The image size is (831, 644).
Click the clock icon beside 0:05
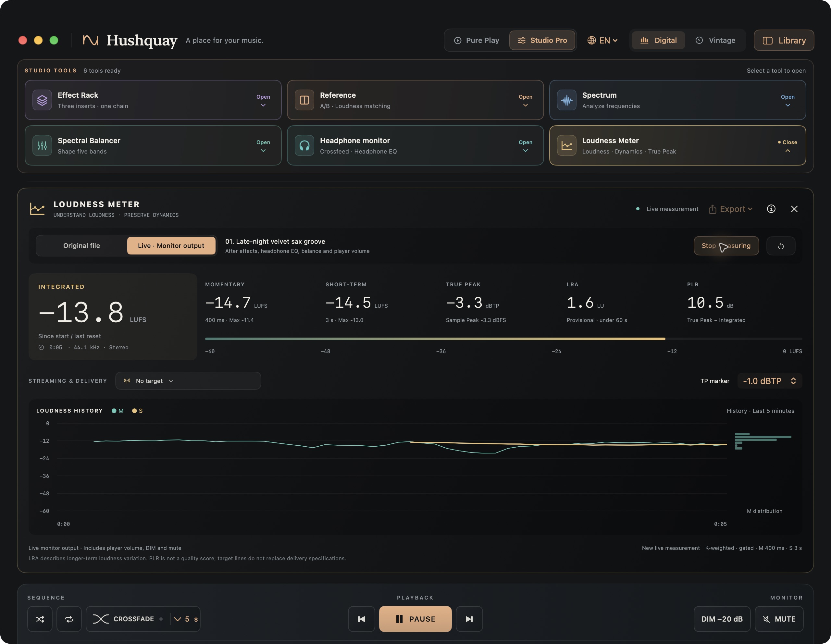click(x=41, y=347)
